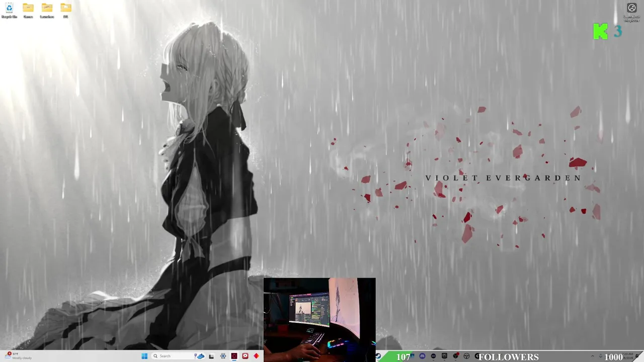The width and height of the screenshot is (644, 362).
Task: Open the red diamond taskbar app
Action: 256,356
